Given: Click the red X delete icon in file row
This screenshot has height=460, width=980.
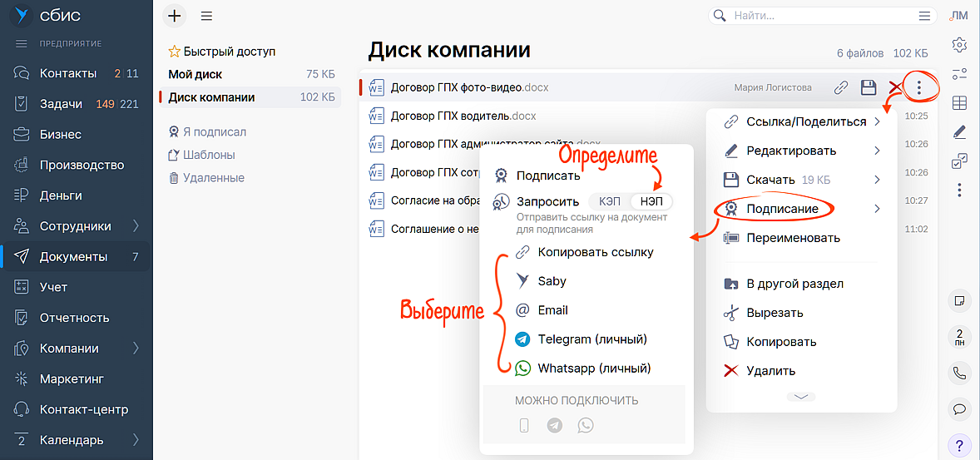Looking at the screenshot, I should tap(895, 87).
